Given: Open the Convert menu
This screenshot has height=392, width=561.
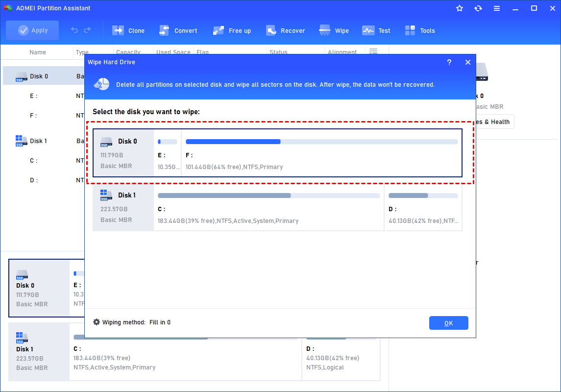Looking at the screenshot, I should 178,31.
